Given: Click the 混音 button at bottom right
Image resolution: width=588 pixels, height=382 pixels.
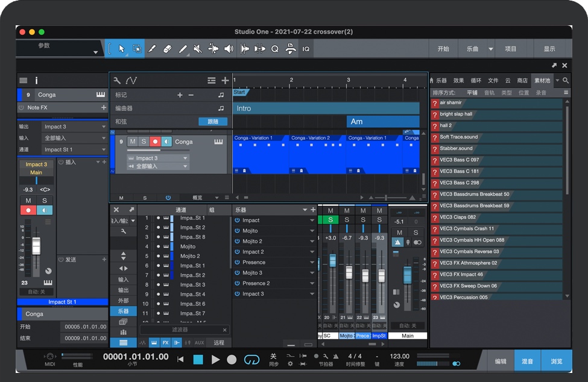Looking at the screenshot, I should [527, 361].
